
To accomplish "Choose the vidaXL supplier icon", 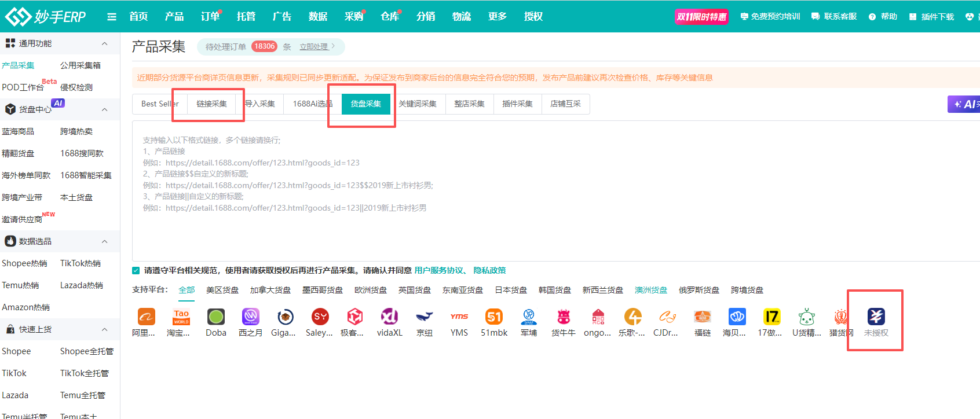I will (389, 317).
